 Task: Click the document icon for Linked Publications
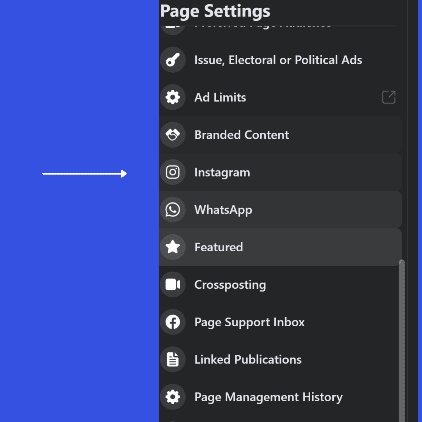(x=173, y=359)
